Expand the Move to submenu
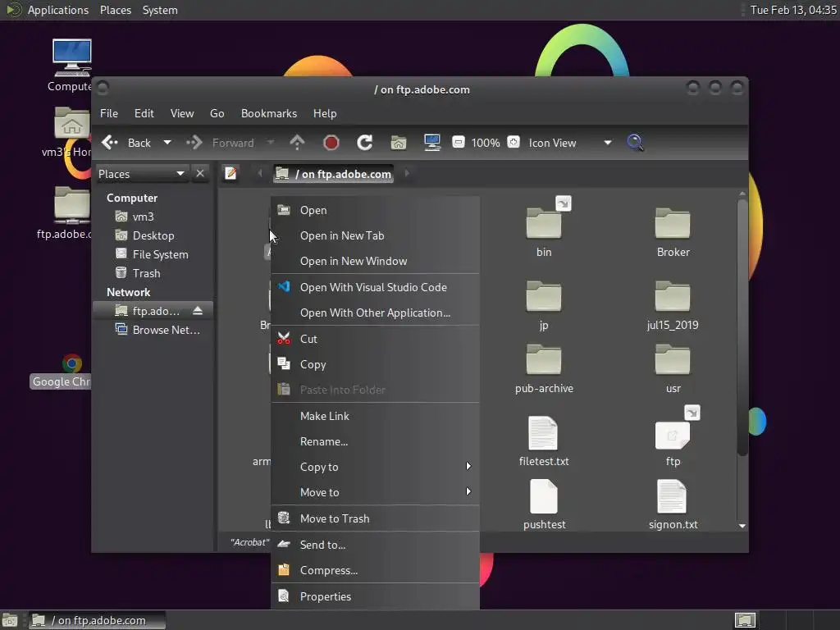 pos(375,492)
